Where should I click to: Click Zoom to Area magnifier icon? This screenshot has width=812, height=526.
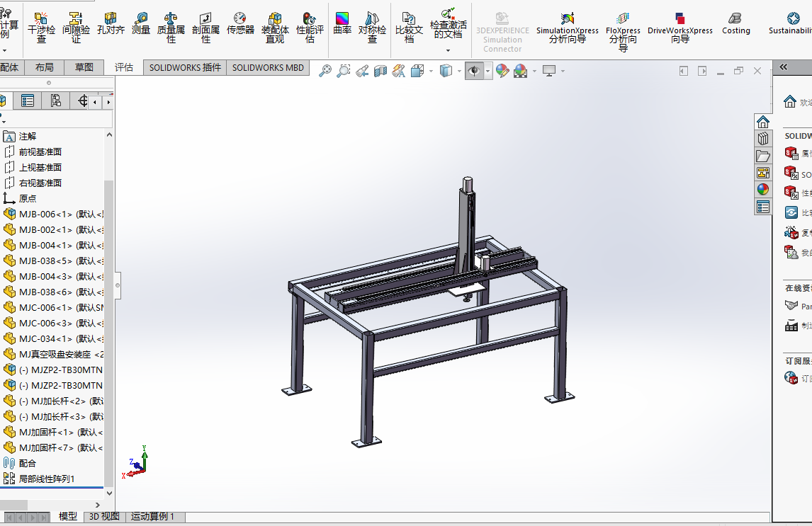(344, 71)
